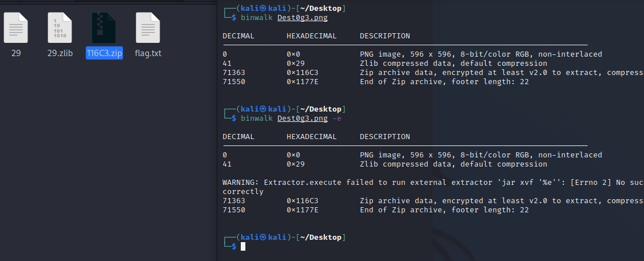This screenshot has height=261, width=644.
Task: Open the flag.txt text file icon
Action: coord(148,27)
